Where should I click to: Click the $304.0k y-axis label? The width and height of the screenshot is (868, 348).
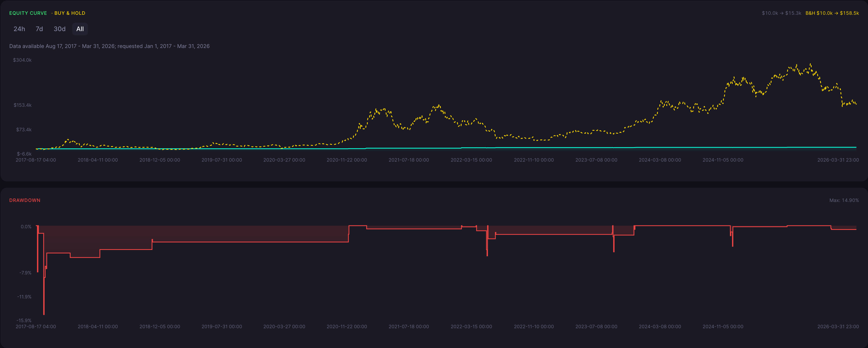(x=22, y=60)
